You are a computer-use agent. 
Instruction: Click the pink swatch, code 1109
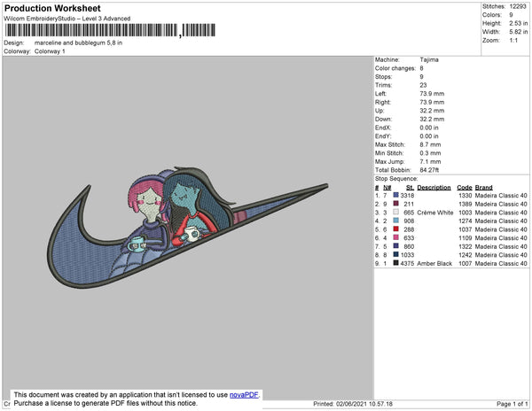pos(395,237)
